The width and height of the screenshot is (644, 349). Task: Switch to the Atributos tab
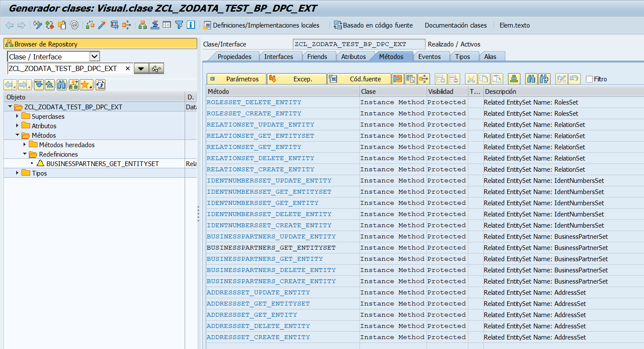(x=353, y=56)
